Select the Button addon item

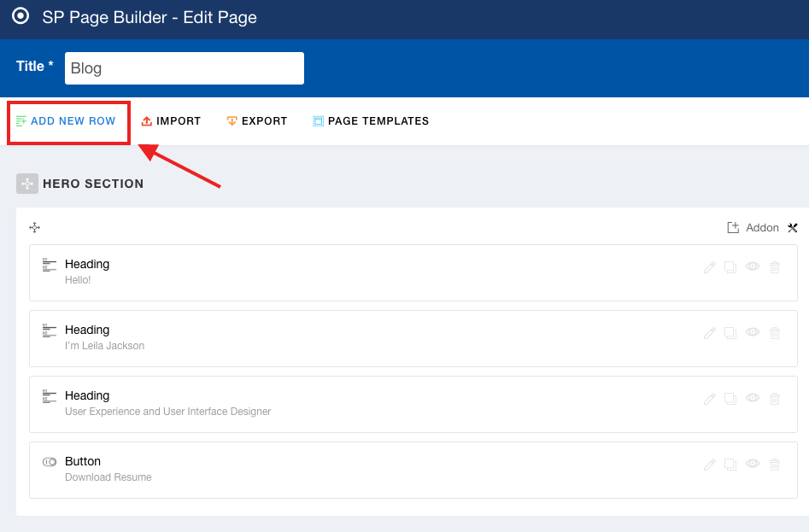[83, 462]
